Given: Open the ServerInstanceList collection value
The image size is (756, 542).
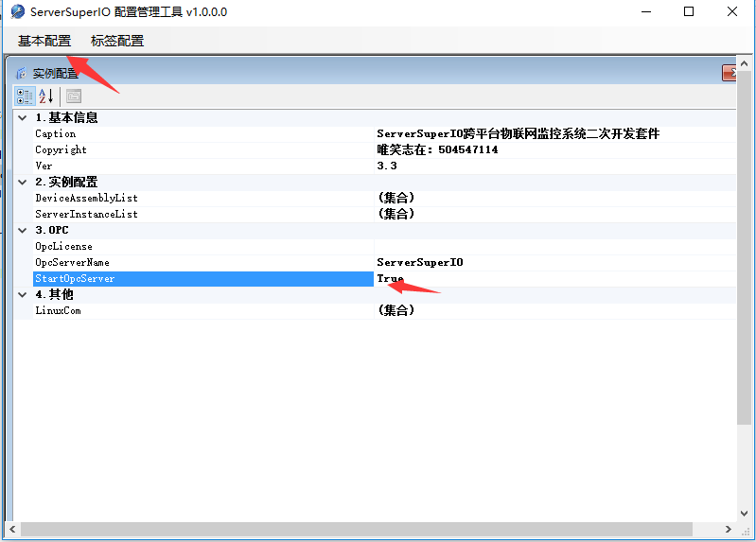Looking at the screenshot, I should (x=555, y=214).
